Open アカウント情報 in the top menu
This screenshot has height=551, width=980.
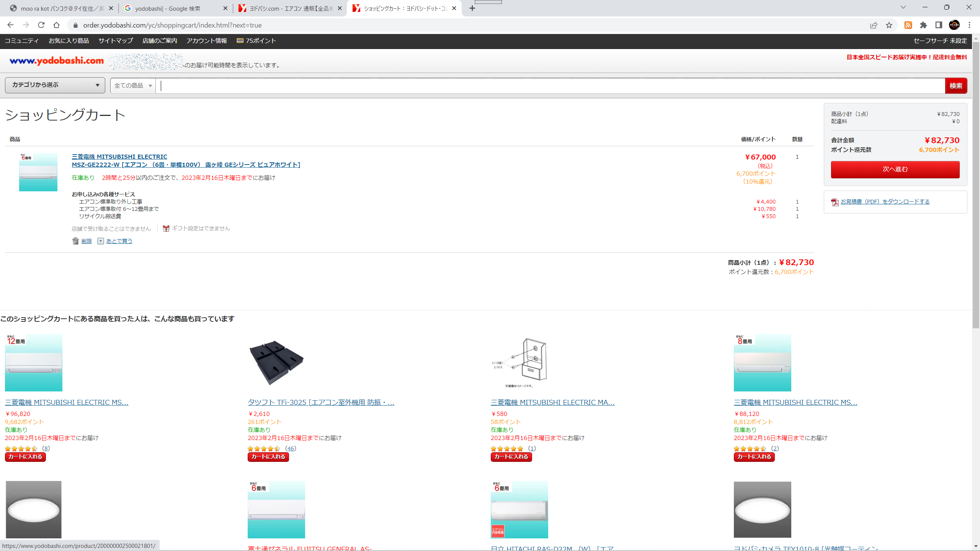click(x=207, y=41)
